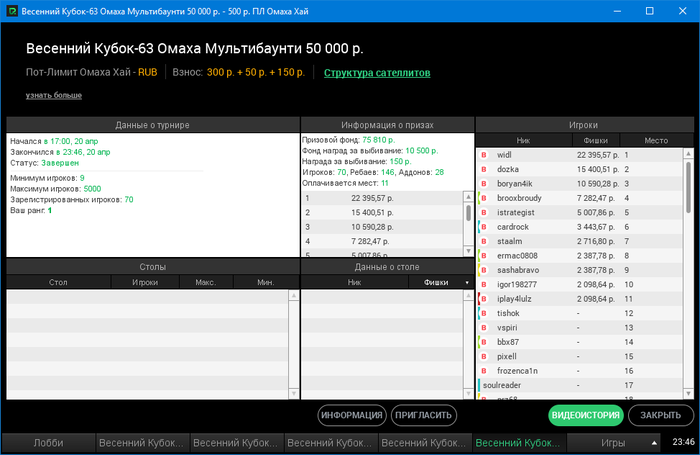The image size is (700, 455).
Task: Select player widl row nickname
Action: click(504, 155)
